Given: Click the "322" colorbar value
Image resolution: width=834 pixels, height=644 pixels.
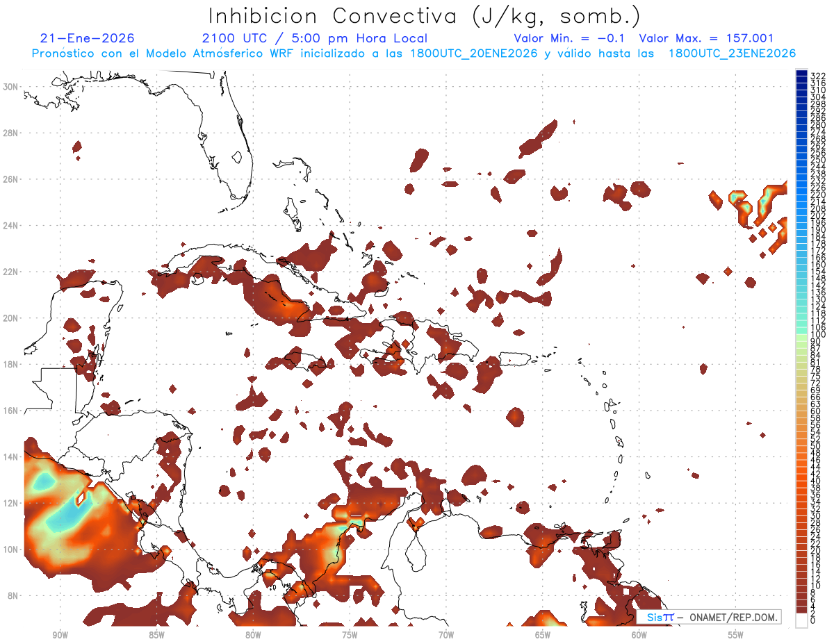Looking at the screenshot, I should point(818,76).
